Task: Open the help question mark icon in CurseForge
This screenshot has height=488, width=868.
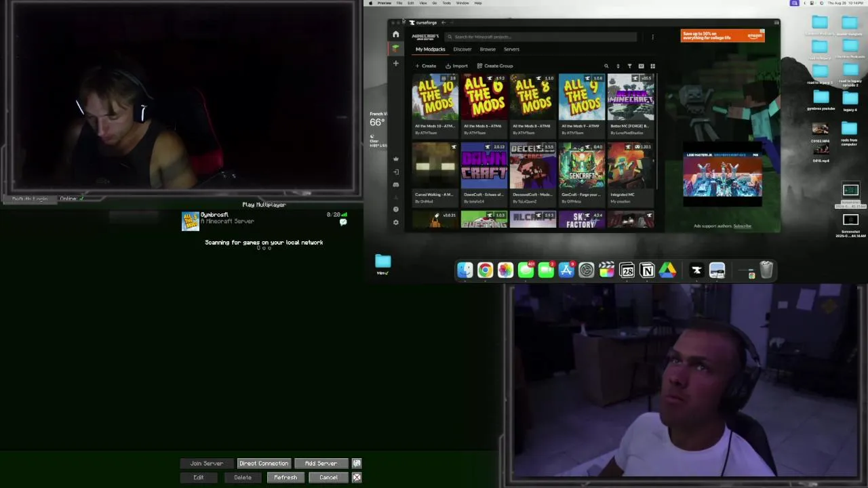Action: coord(396,209)
